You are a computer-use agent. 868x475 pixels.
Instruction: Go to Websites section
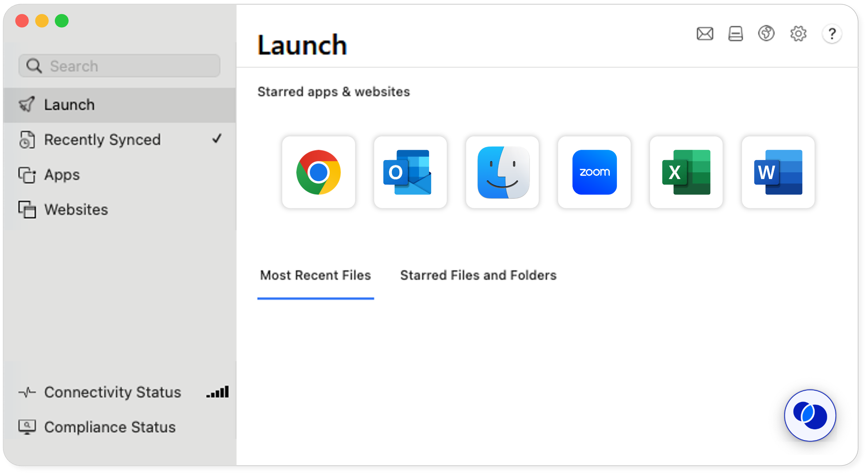120,210
